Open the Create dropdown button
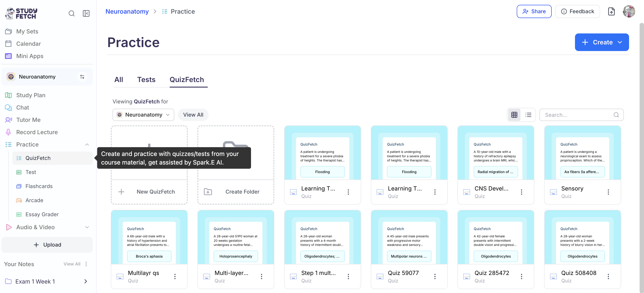 602,42
